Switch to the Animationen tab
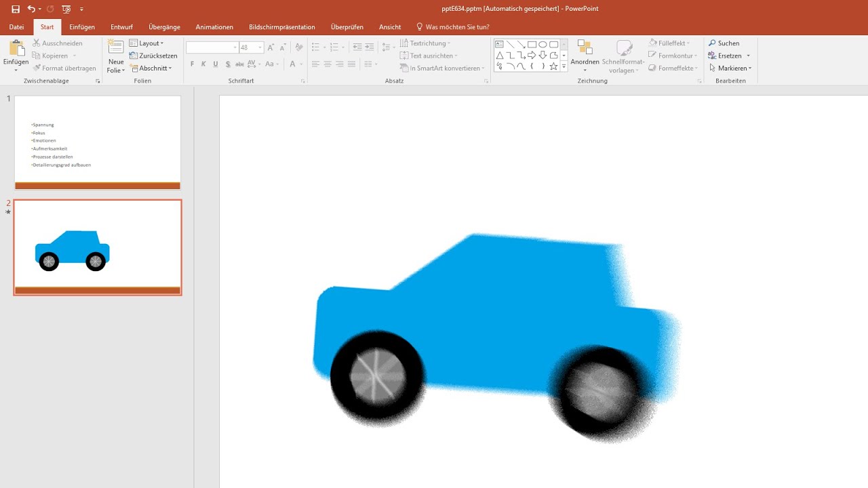The width and height of the screenshot is (868, 488). [x=214, y=27]
